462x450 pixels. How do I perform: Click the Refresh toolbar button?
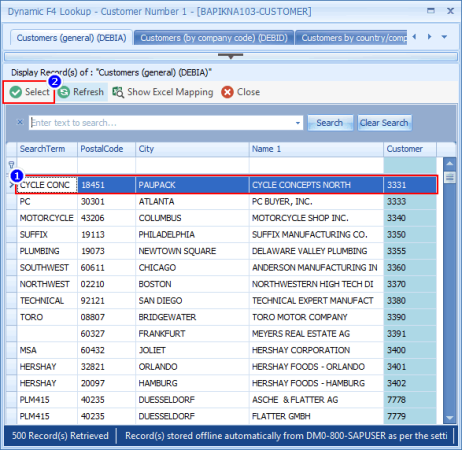click(x=81, y=92)
